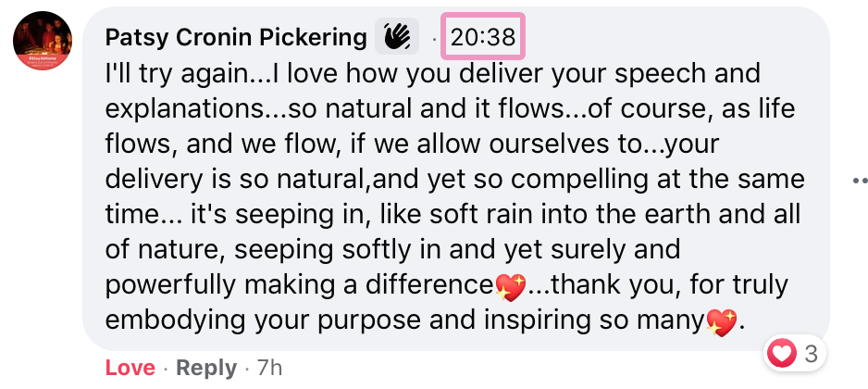Click the phrase "I'll try again"
The width and height of the screenshot is (868, 389).
[169, 73]
